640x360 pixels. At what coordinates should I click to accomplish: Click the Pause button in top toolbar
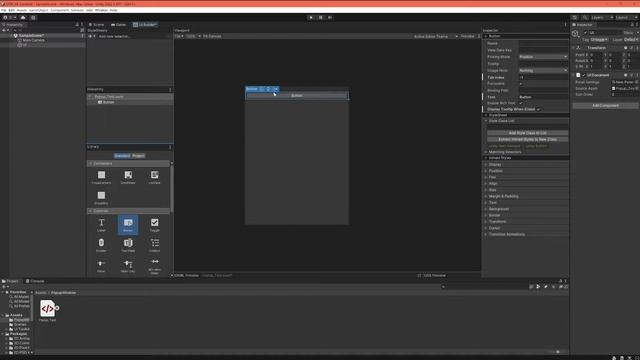pos(320,18)
